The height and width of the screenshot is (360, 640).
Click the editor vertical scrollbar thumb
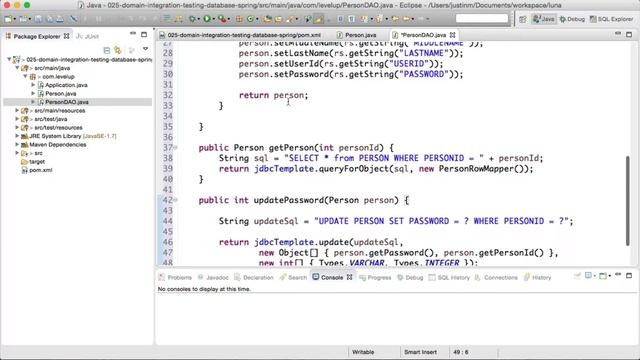[x=628, y=201]
